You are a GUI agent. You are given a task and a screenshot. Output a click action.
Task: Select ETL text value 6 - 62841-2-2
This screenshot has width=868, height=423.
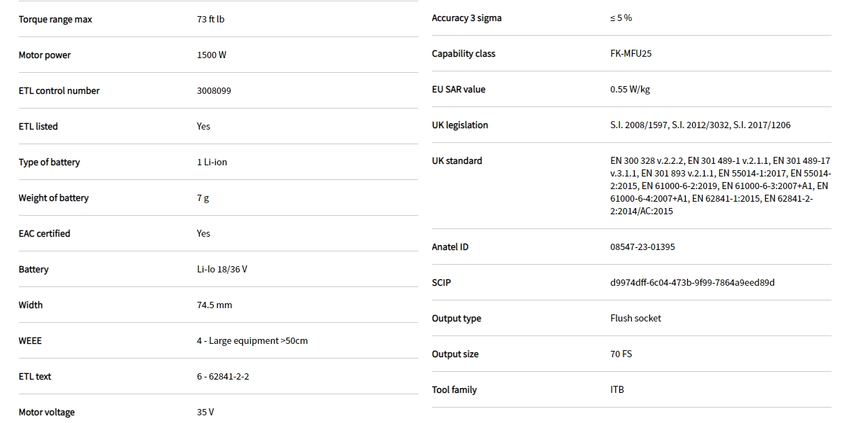223,377
